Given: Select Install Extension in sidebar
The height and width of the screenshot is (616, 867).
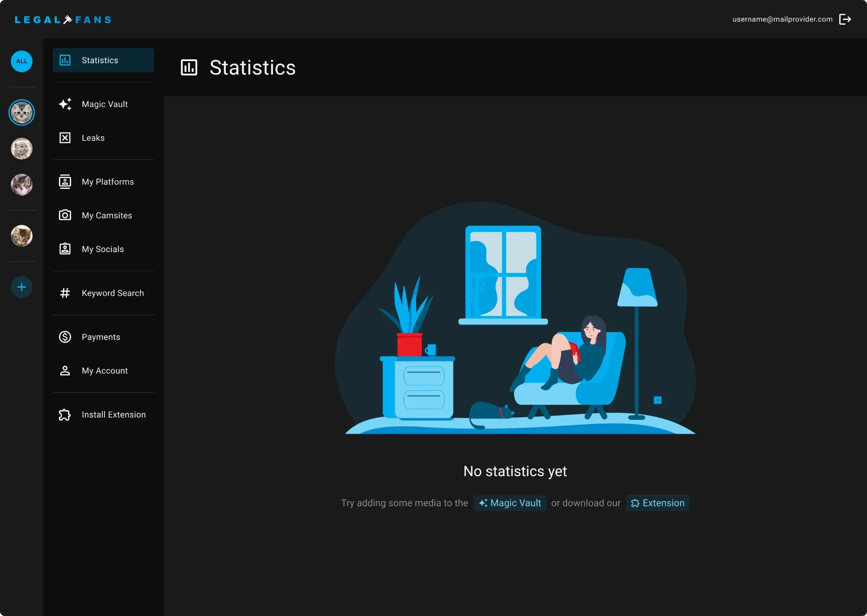Looking at the screenshot, I should pos(103,415).
